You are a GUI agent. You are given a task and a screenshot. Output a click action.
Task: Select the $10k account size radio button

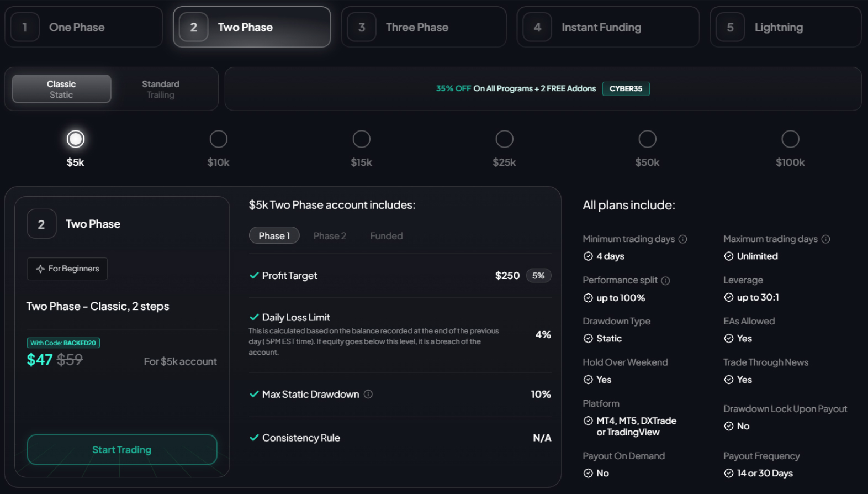pos(218,139)
